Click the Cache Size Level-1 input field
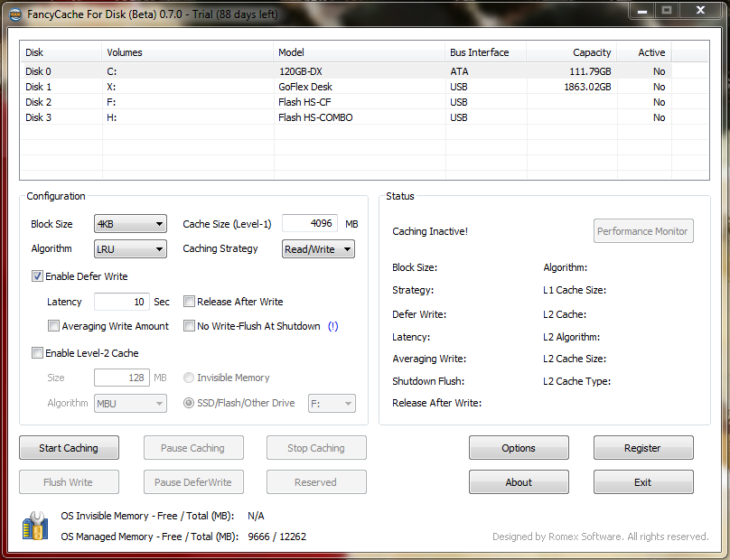This screenshot has height=560, width=730. (310, 224)
